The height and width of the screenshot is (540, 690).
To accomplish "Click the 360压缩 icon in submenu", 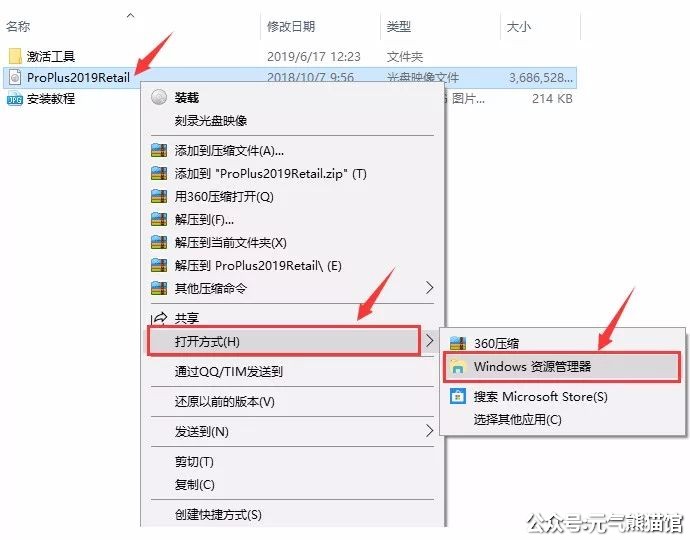I will 458,343.
